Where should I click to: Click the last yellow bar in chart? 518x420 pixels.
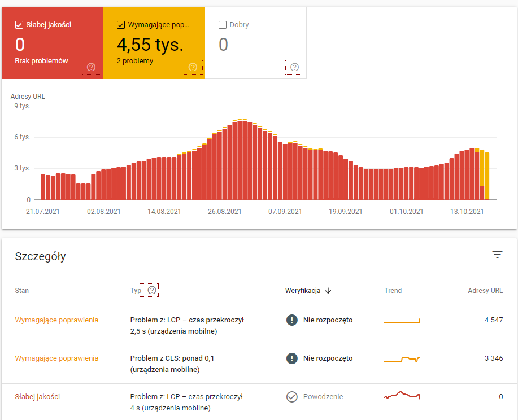(x=487, y=176)
